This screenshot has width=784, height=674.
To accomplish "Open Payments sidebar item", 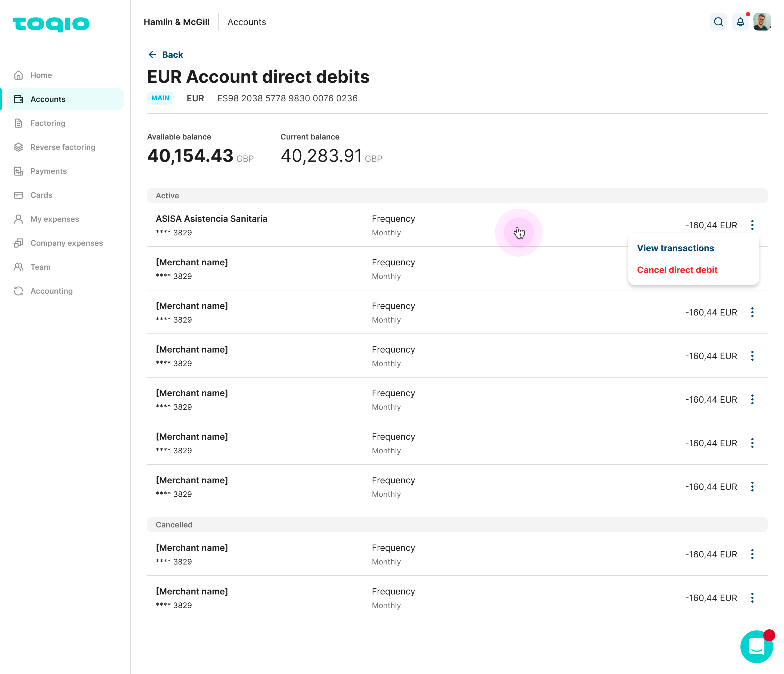I will click(48, 171).
